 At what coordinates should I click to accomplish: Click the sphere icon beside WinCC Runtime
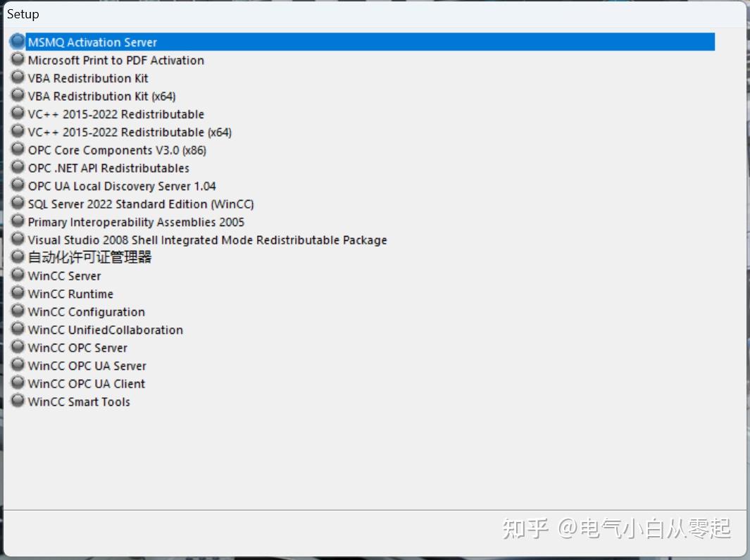point(17,292)
